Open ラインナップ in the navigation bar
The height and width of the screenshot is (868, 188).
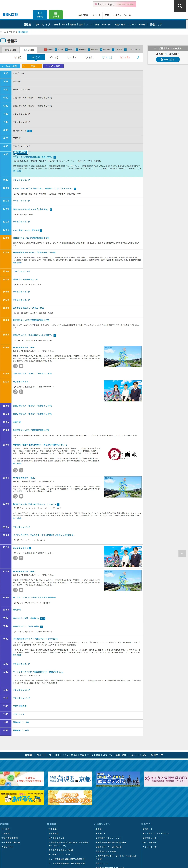tap(43, 25)
